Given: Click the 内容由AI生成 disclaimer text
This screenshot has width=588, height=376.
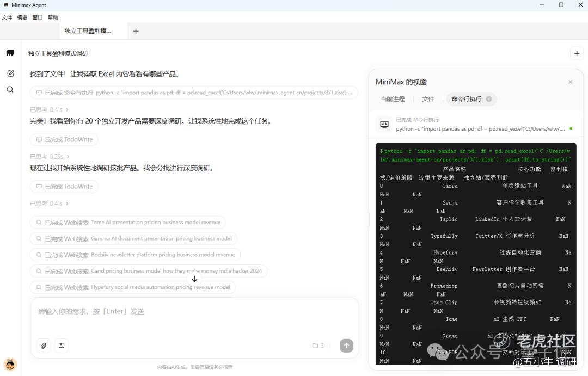Looking at the screenshot, I should (194, 367).
